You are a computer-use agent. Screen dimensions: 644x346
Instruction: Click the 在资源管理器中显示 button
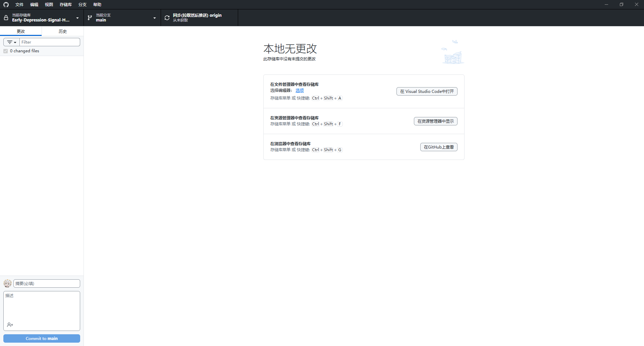435,121
